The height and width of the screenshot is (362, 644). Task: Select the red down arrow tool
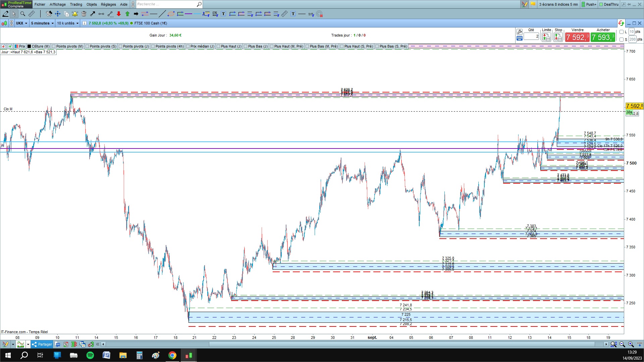119,14
